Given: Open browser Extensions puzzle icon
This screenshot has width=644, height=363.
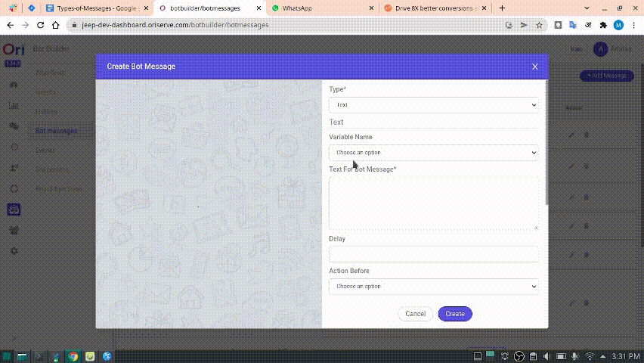Looking at the screenshot, I should [x=603, y=25].
